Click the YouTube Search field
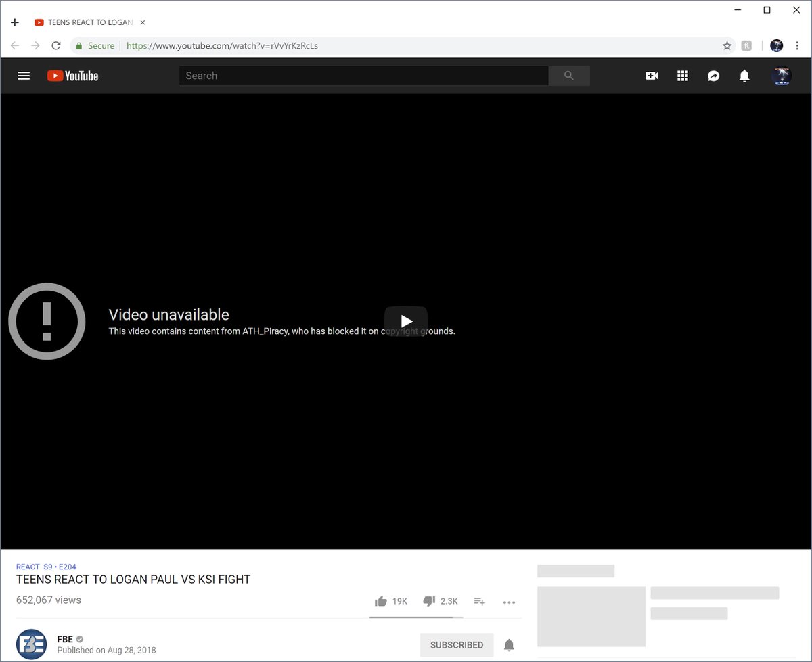 (x=363, y=76)
